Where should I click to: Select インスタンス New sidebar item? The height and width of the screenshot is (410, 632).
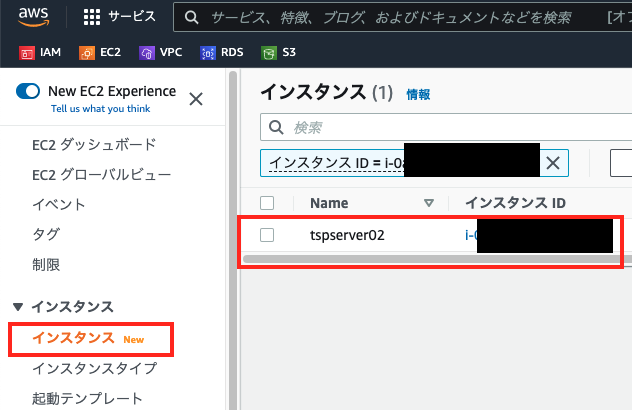click(x=88, y=338)
